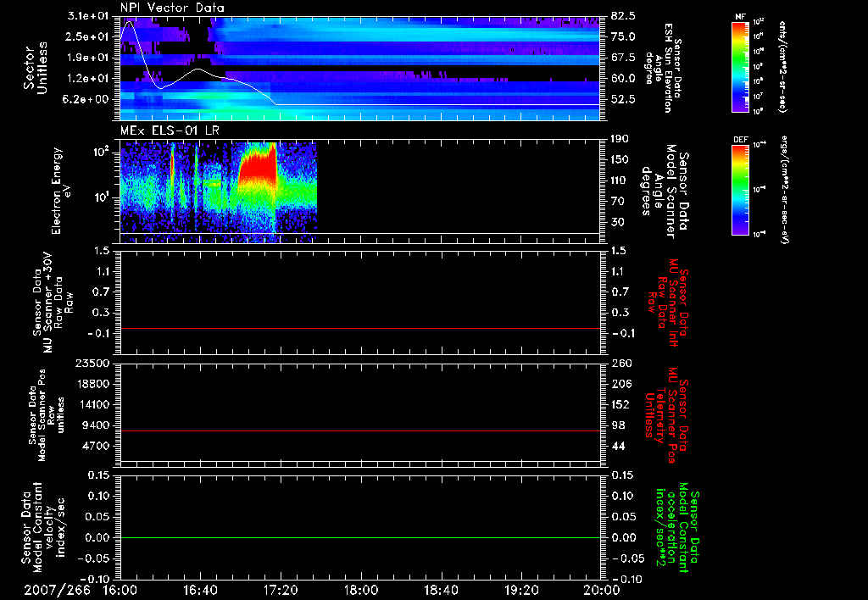Click the "16:40" time axis label
The image size is (868, 600).
(200, 590)
